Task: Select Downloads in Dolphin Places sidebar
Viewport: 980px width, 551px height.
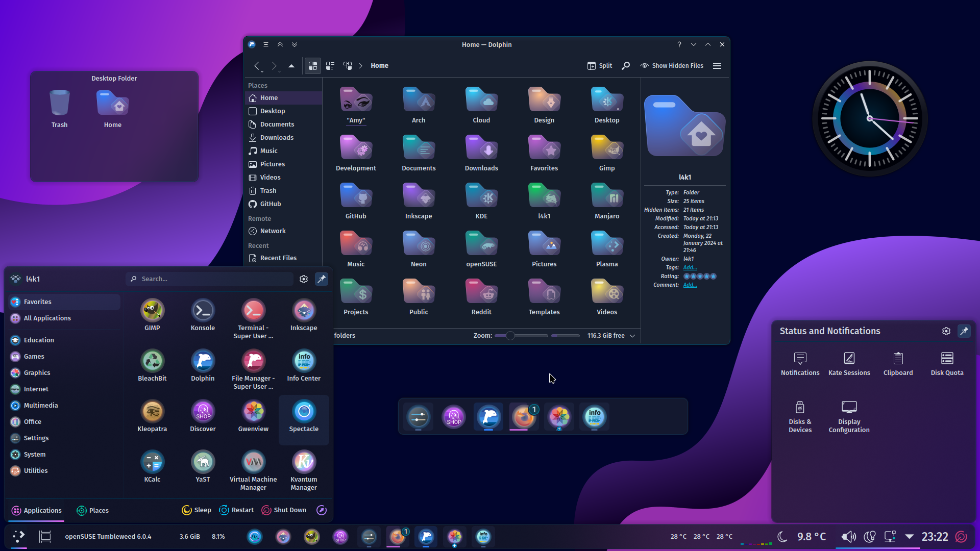Action: coord(284,138)
